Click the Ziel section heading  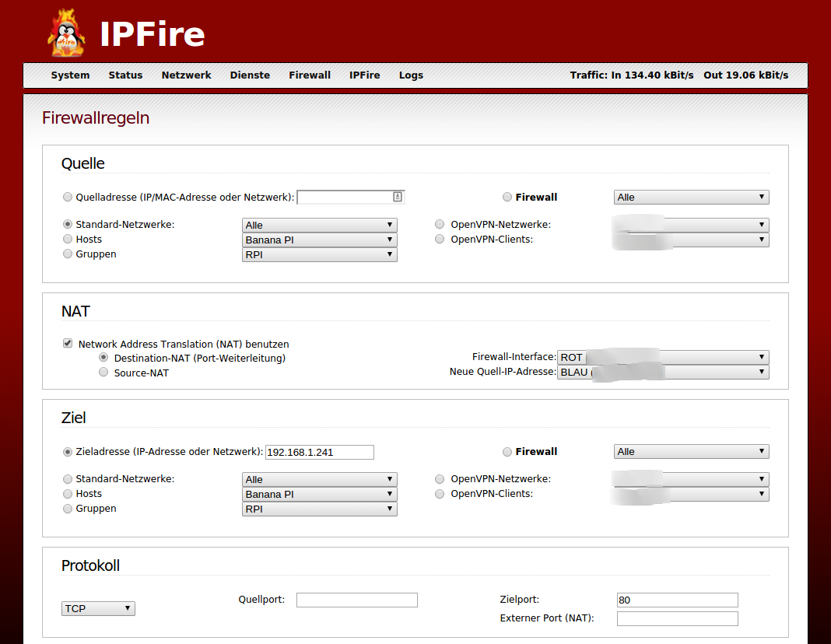[x=74, y=418]
